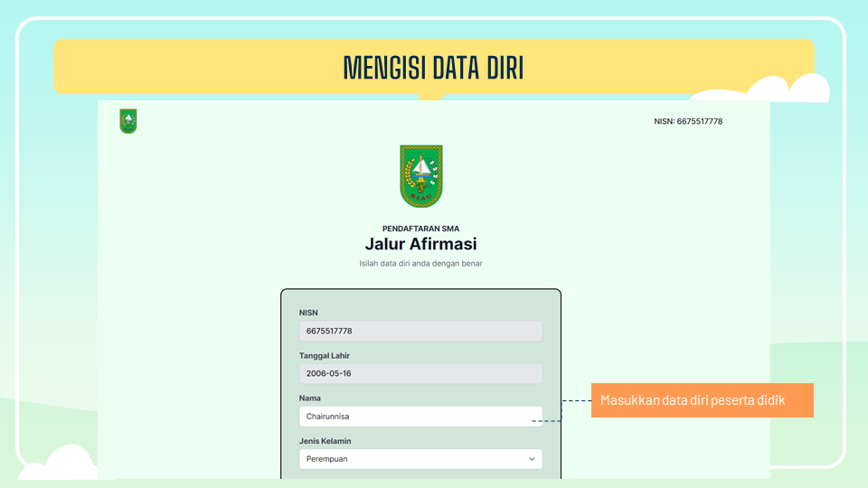Click the NISN number in the top-right header
The image size is (868, 488).
point(688,121)
